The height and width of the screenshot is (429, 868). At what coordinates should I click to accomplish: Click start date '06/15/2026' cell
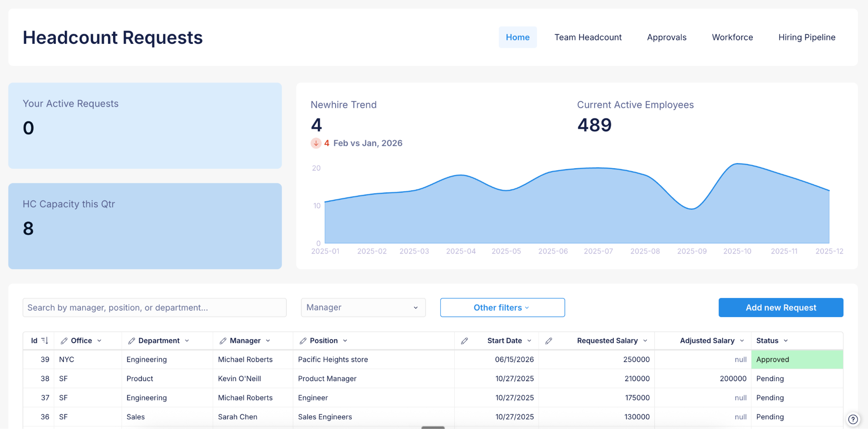pyautogui.click(x=496, y=359)
